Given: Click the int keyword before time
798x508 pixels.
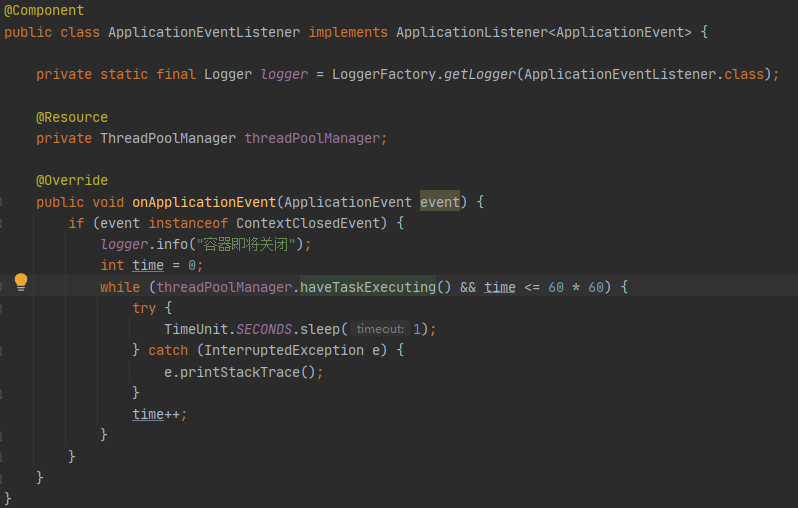Looking at the screenshot, I should click(x=112, y=265).
